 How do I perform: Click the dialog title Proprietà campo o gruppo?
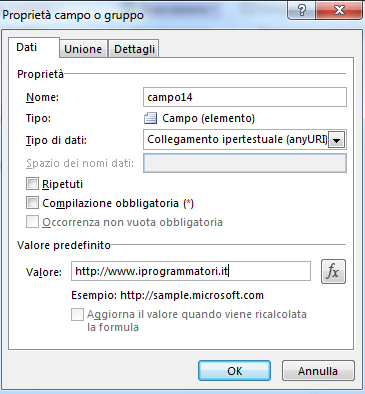(x=73, y=15)
